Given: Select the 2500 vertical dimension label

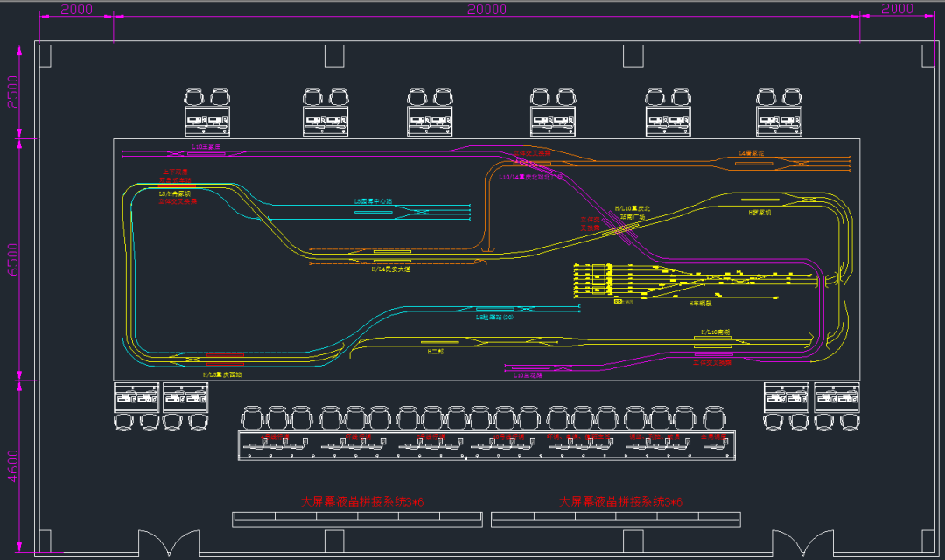Looking at the screenshot, I should point(12,92).
